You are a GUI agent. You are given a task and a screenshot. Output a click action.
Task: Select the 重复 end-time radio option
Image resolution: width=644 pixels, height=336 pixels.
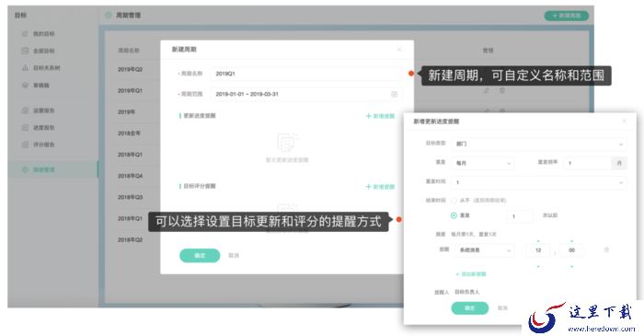coord(454,215)
